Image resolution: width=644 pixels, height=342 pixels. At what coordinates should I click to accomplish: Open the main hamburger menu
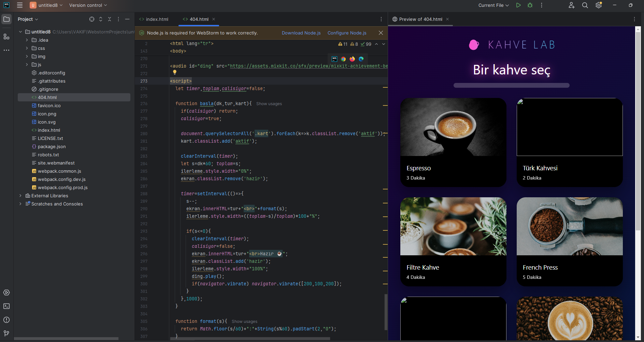tap(20, 5)
